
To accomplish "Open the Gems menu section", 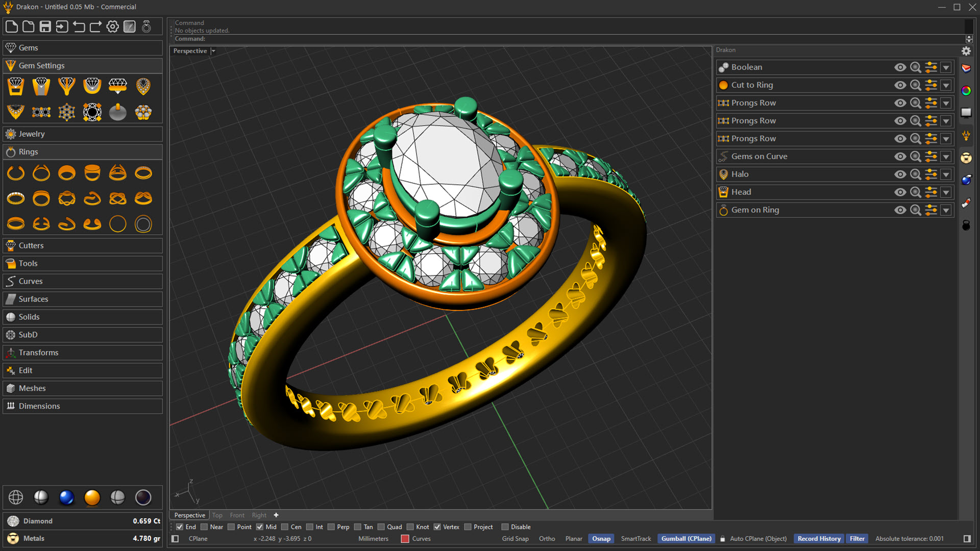I will [x=83, y=48].
